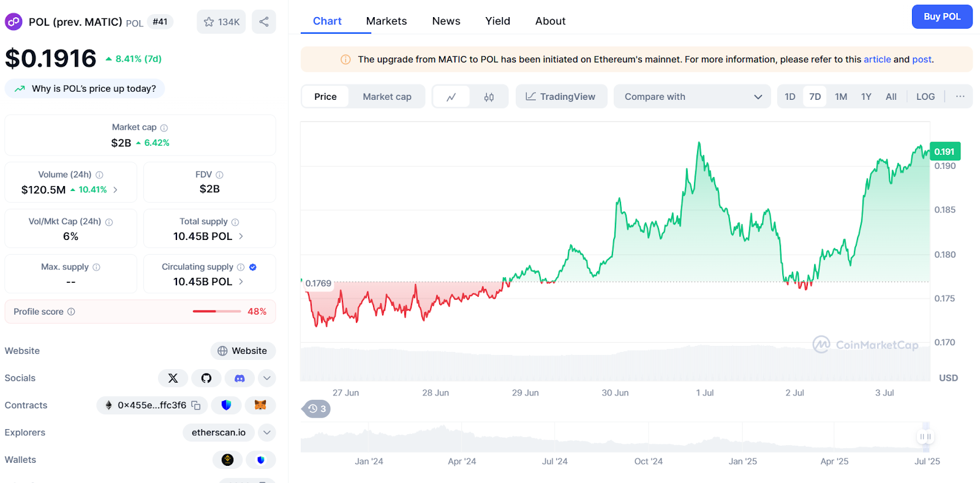This screenshot has height=483, width=980.
Task: Click the gold wallet icon
Action: click(x=228, y=460)
